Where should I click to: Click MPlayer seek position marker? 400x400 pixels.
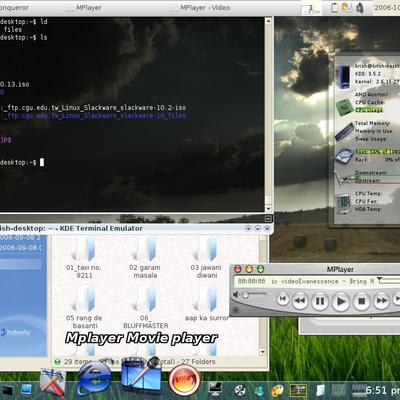[379, 279]
